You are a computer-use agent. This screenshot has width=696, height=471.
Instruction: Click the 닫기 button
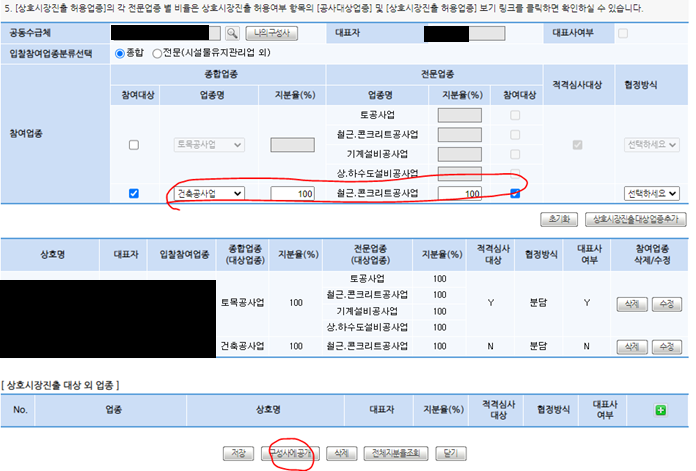[451, 453]
